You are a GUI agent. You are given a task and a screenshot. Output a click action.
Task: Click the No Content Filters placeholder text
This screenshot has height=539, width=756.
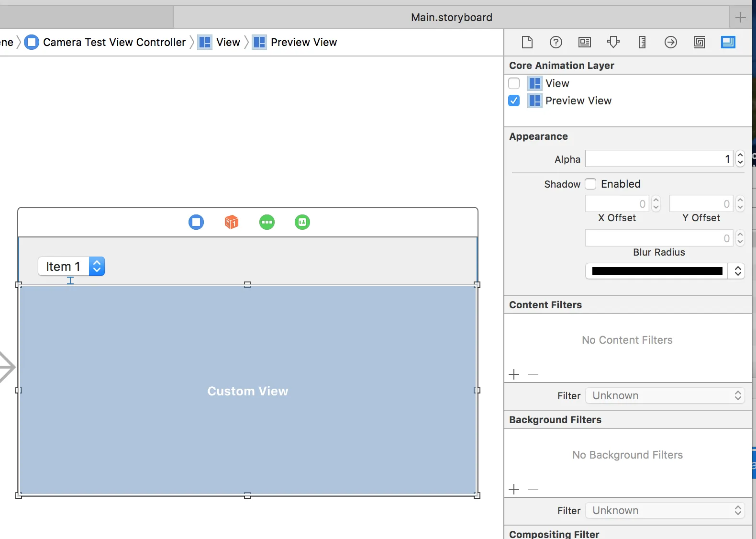click(x=627, y=340)
